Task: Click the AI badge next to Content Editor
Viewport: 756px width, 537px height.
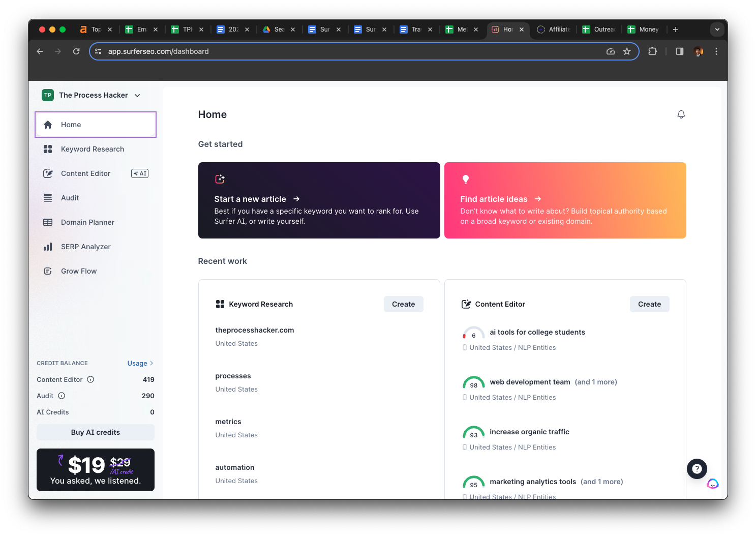Action: click(x=140, y=173)
